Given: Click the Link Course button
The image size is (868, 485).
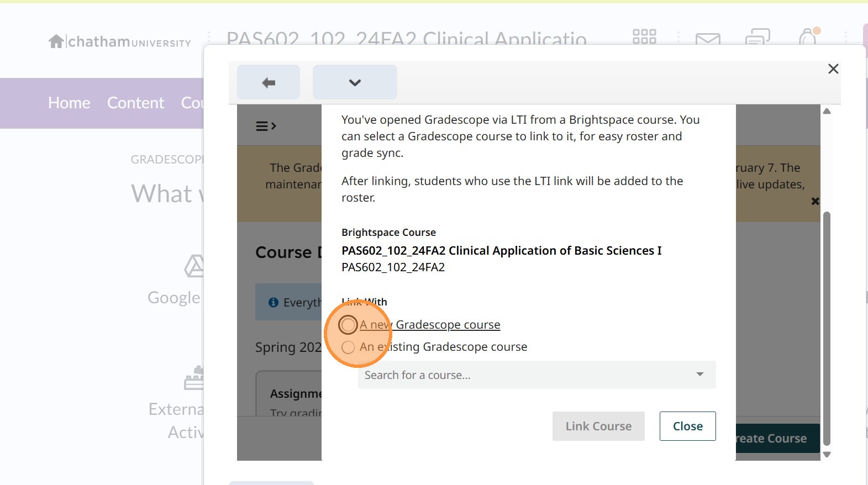Looking at the screenshot, I should click(598, 426).
